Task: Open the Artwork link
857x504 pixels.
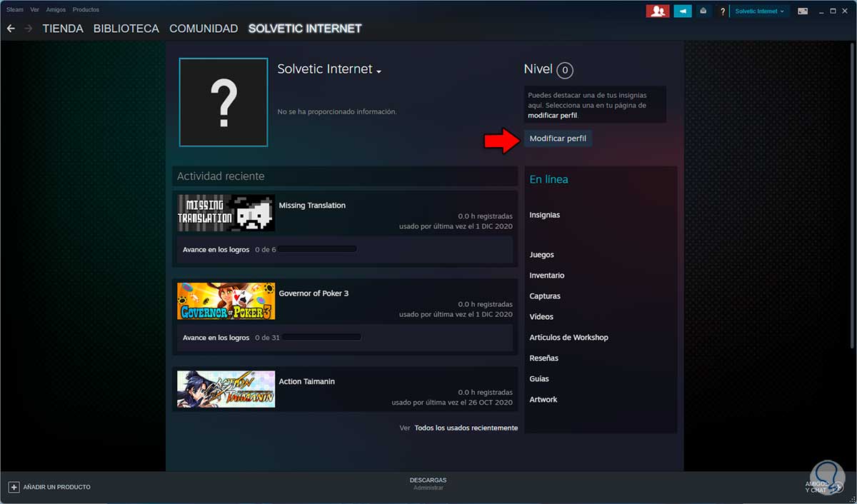Action: click(543, 400)
